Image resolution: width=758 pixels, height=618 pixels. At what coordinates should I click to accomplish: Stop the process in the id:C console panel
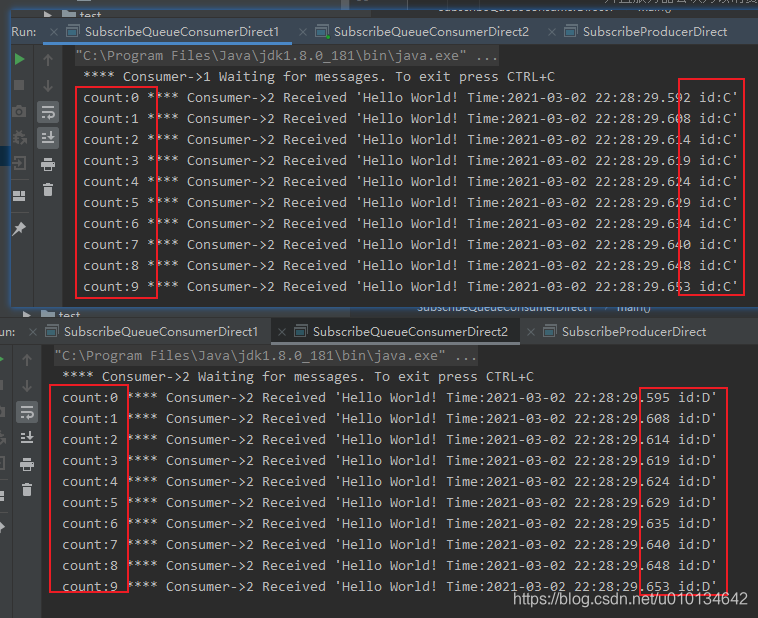click(19, 85)
